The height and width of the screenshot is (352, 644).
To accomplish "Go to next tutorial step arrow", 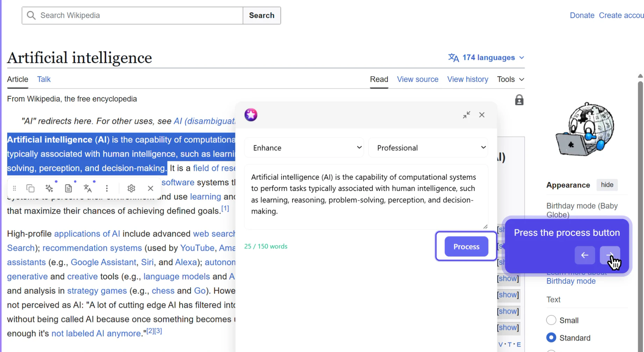I will tap(610, 255).
